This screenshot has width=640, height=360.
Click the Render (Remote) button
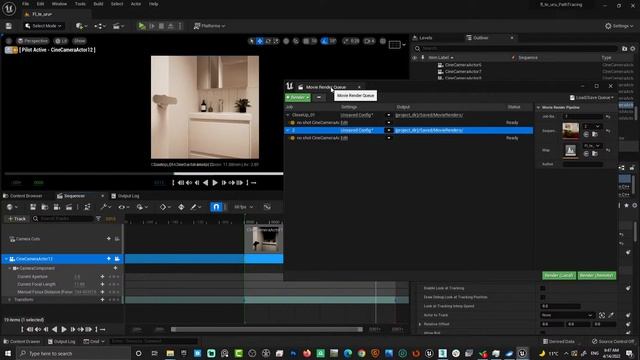click(x=596, y=275)
